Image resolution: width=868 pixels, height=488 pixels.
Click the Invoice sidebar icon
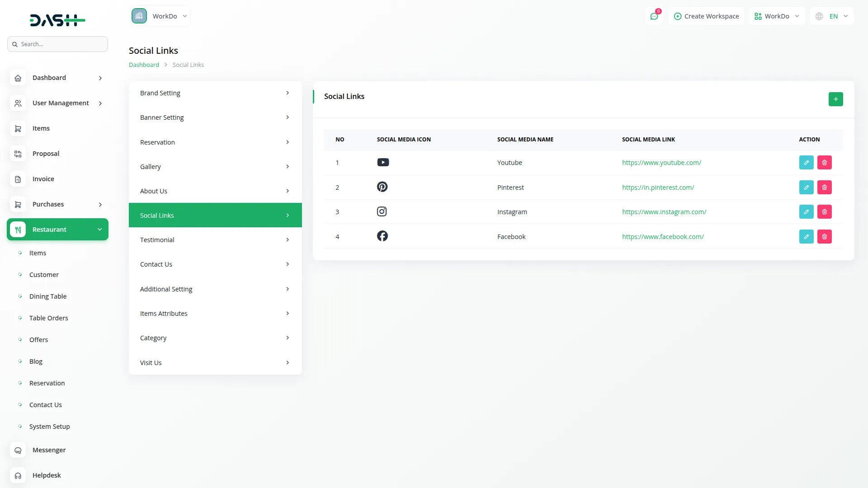point(18,179)
